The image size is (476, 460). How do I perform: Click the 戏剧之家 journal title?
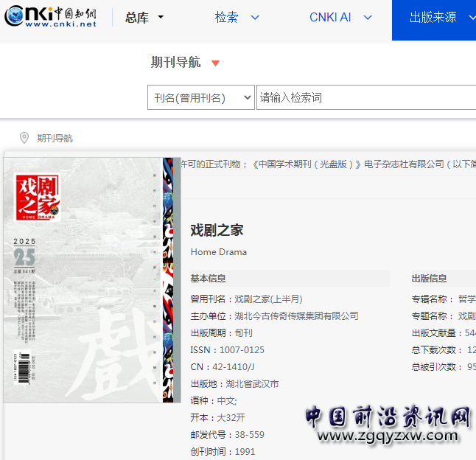point(217,230)
